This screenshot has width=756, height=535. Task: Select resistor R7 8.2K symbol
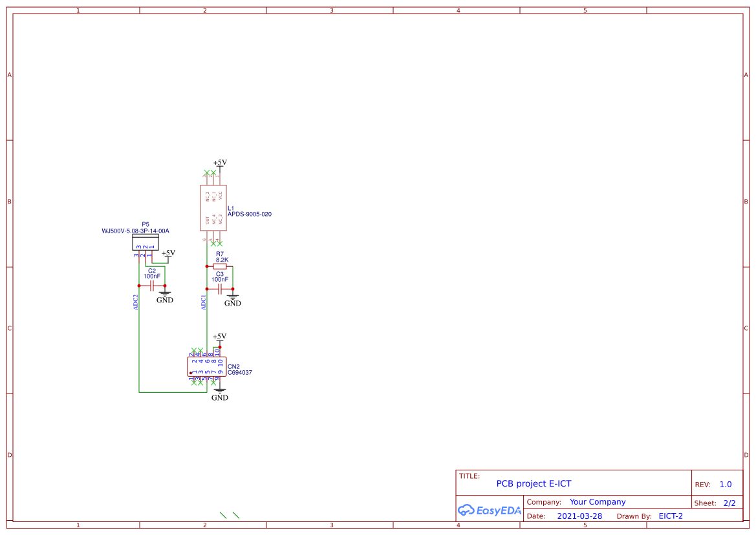tap(219, 266)
